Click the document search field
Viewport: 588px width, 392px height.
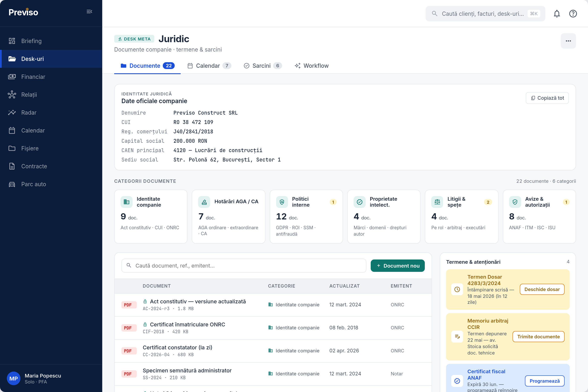tap(244, 265)
